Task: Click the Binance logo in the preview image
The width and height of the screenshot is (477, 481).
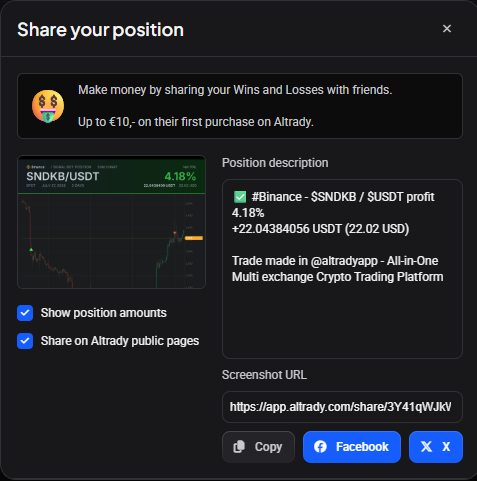Action: [x=28, y=167]
